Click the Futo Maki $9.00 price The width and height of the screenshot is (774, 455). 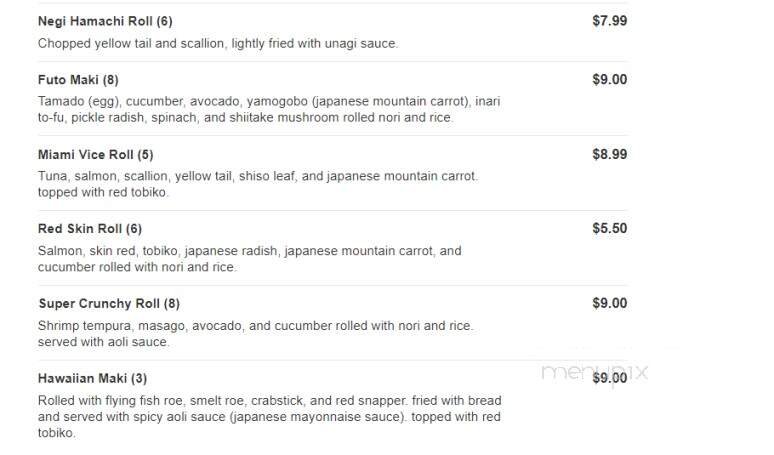tap(609, 80)
